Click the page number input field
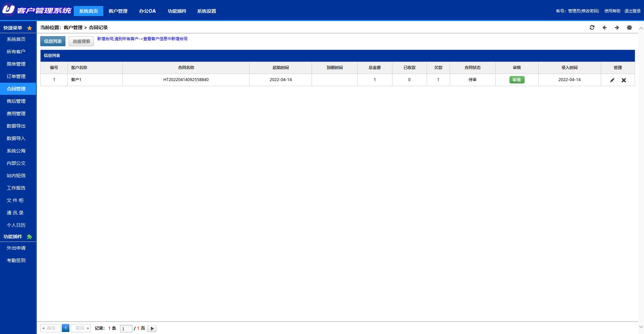Screen dimensions: 644x334 coord(126,329)
